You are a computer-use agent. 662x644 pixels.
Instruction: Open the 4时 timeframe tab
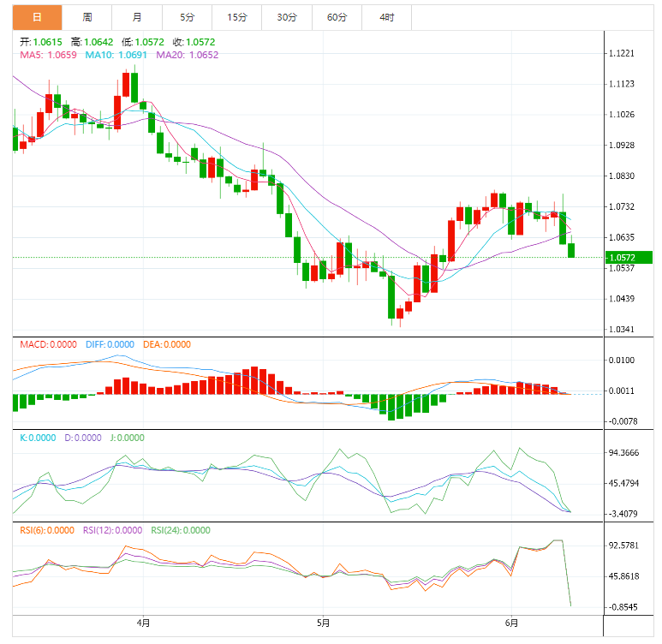tap(387, 17)
